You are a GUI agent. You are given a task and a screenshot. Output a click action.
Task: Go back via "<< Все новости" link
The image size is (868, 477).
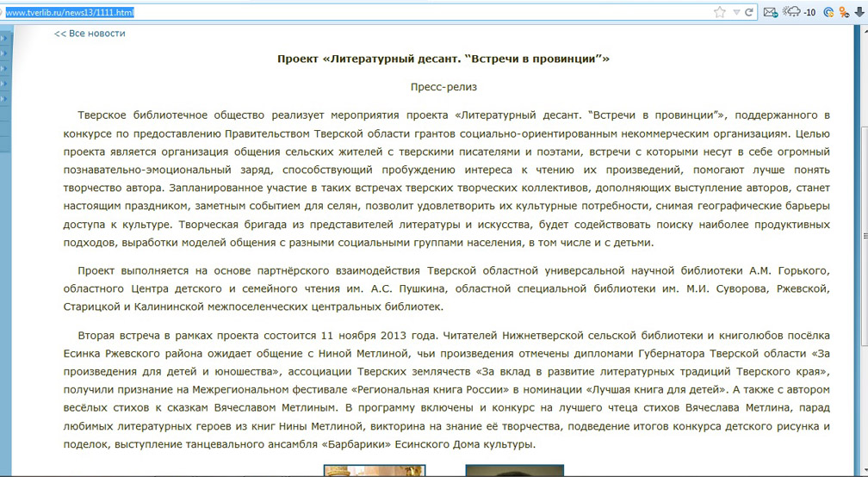[90, 34]
